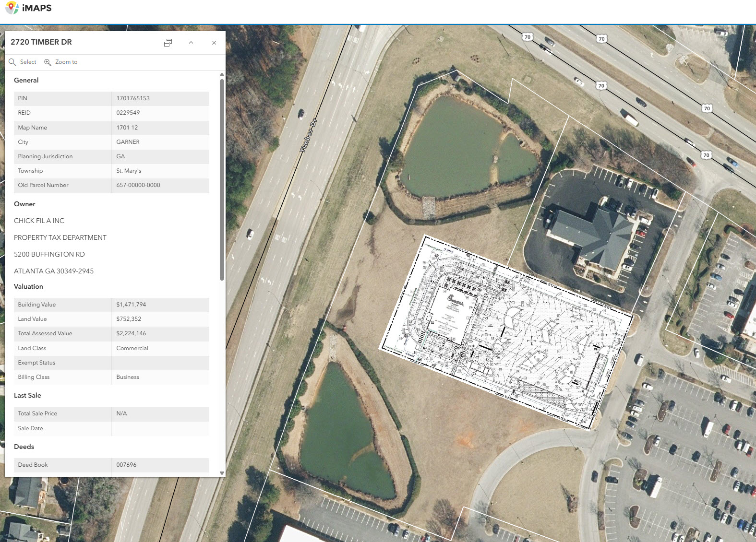The width and height of the screenshot is (756, 542).
Task: Click the Select magnifier icon
Action: click(x=12, y=62)
